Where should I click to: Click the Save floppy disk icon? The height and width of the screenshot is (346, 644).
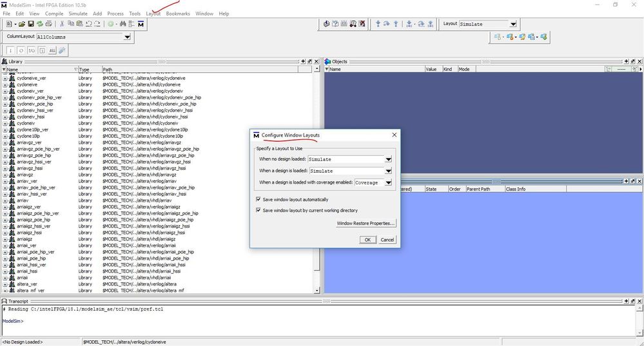pyautogui.click(x=31, y=24)
